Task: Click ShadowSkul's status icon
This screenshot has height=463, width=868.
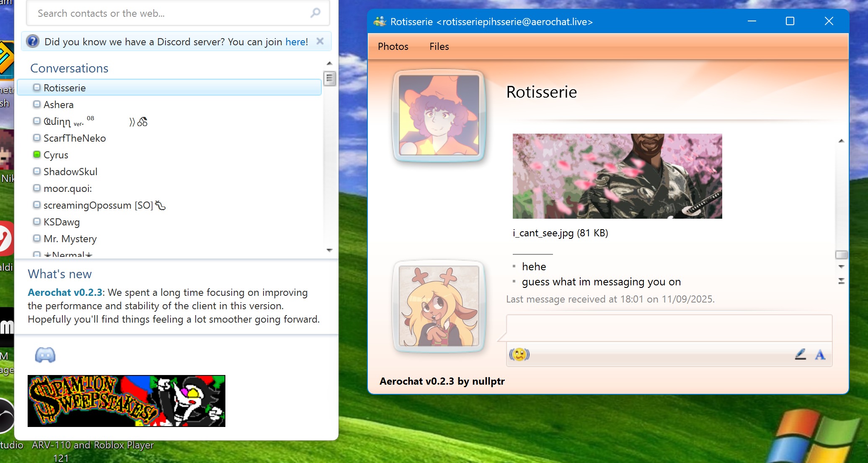Action: point(37,171)
